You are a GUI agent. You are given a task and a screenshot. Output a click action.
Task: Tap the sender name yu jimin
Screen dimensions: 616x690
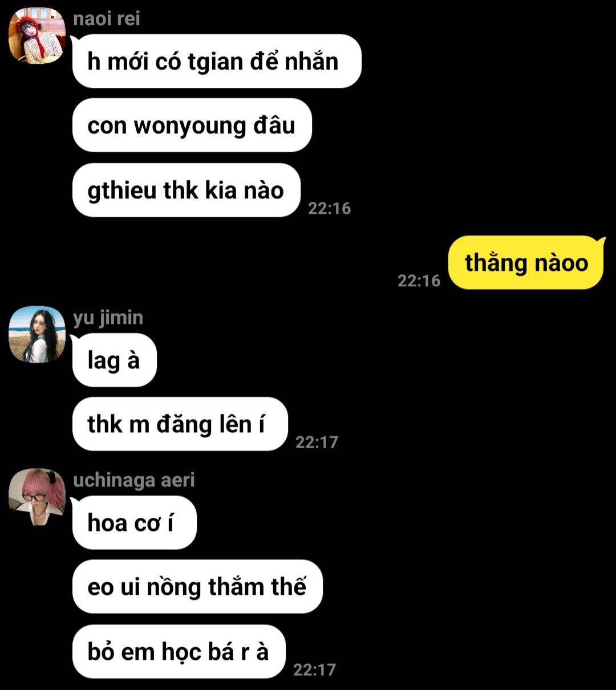108,318
